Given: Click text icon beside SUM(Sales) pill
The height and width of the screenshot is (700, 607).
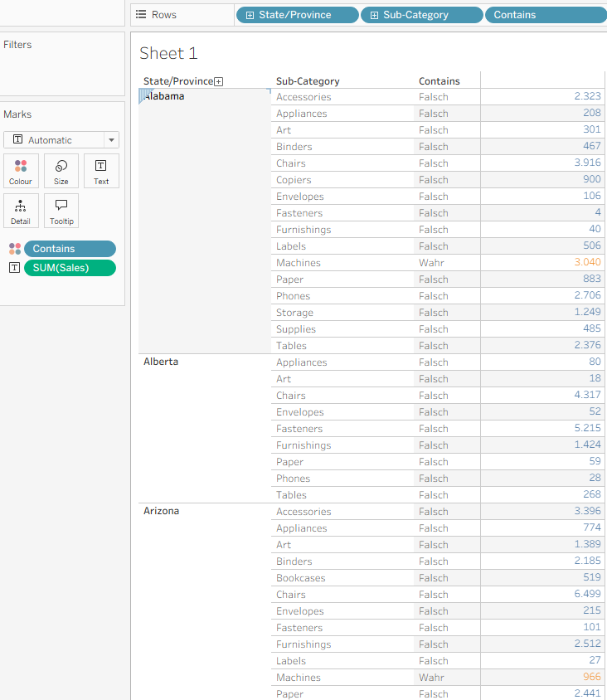Looking at the screenshot, I should pyautogui.click(x=14, y=267).
